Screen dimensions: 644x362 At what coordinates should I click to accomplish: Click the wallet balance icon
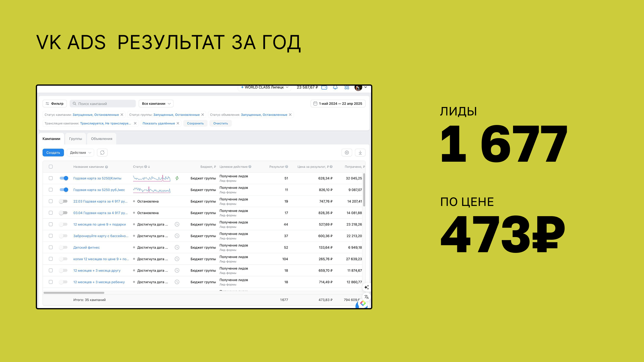(324, 87)
